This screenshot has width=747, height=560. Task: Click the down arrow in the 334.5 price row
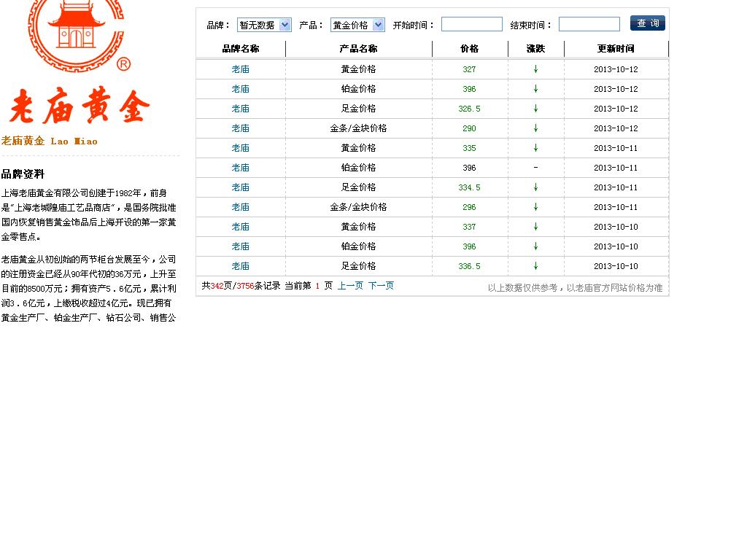tap(535, 187)
